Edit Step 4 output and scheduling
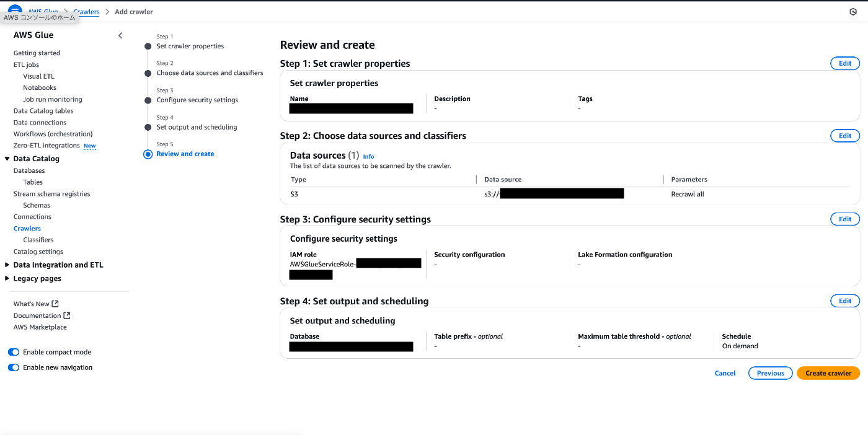 [x=845, y=301]
